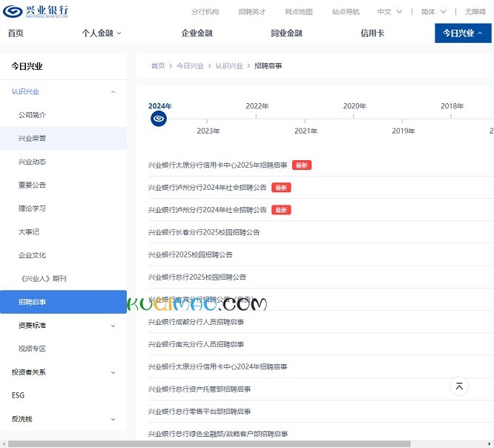Open 太原分行信用卡中心2025年招聘启事
The image size is (494, 448).
click(217, 165)
